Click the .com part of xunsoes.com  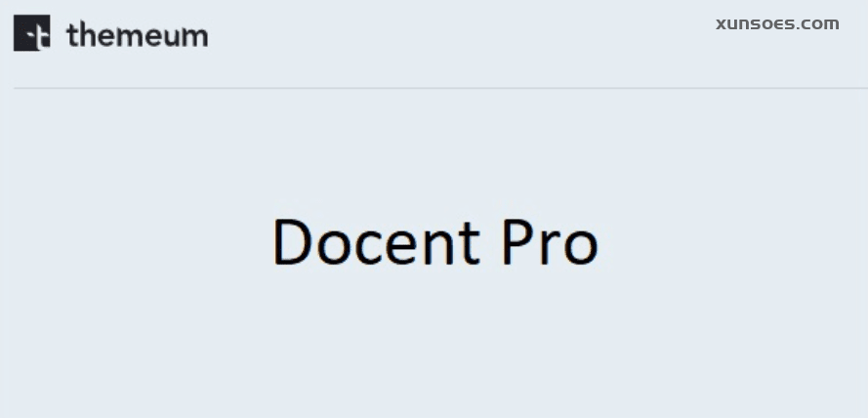(817, 23)
